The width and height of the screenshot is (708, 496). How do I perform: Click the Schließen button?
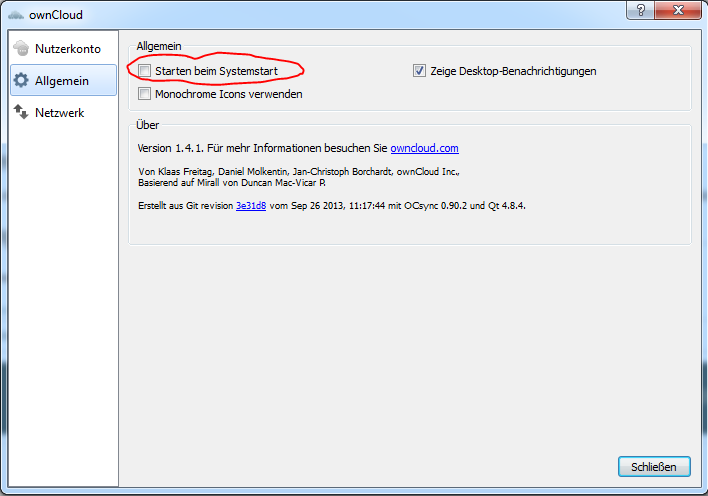pyautogui.click(x=654, y=467)
